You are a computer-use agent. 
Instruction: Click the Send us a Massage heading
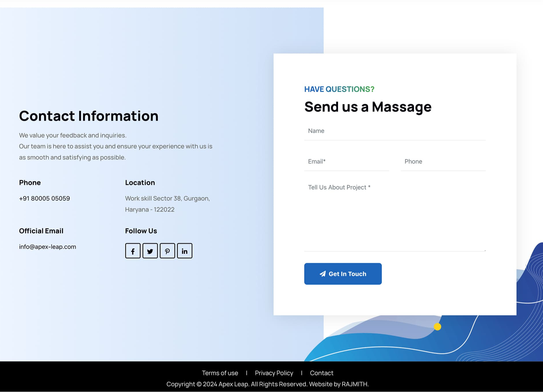(368, 107)
